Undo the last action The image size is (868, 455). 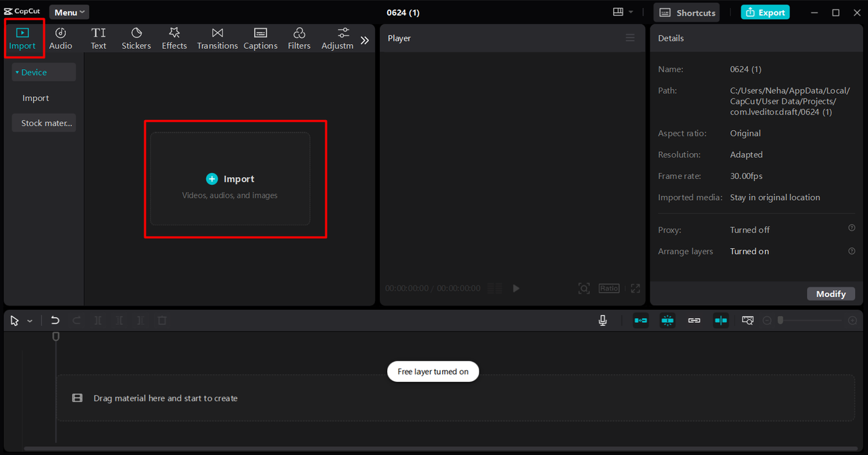(55, 321)
